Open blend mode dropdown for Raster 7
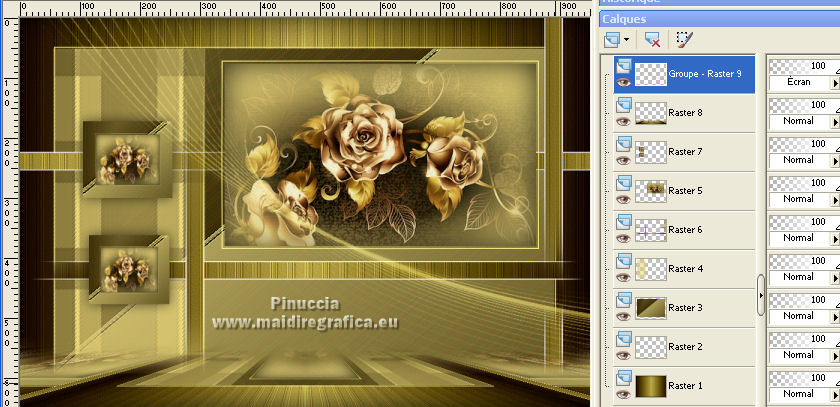Screen dimensions: 840x407 804,161
